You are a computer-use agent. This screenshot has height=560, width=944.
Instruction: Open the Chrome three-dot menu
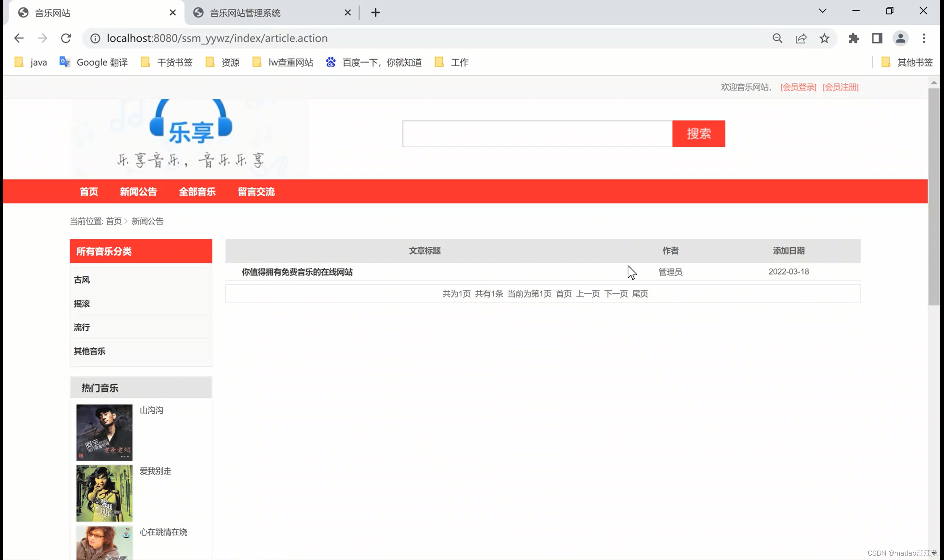click(x=924, y=38)
